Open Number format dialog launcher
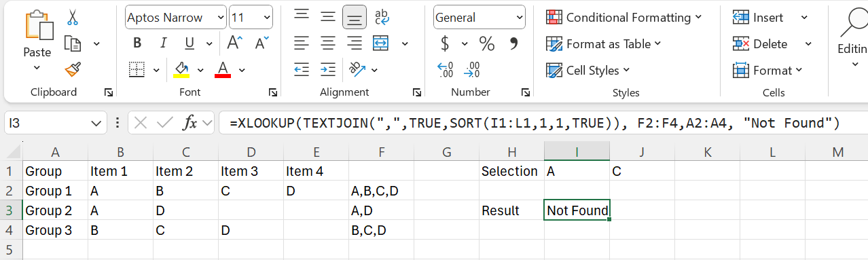 pyautogui.click(x=525, y=92)
